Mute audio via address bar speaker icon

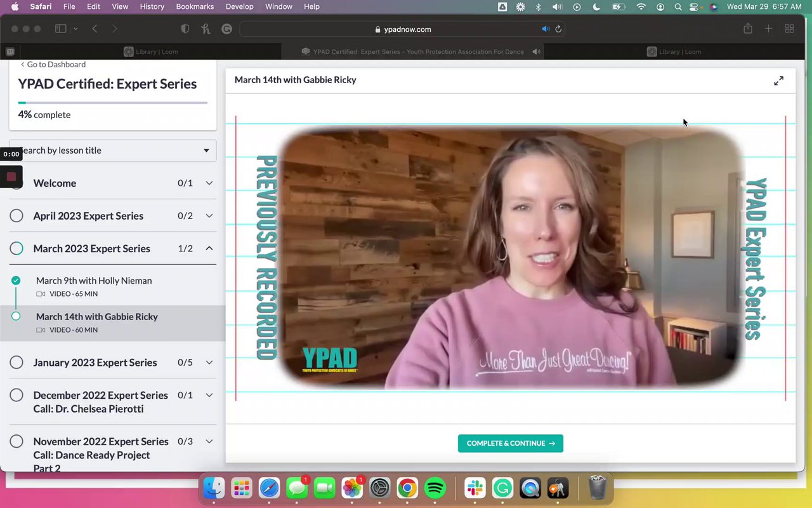(x=546, y=29)
